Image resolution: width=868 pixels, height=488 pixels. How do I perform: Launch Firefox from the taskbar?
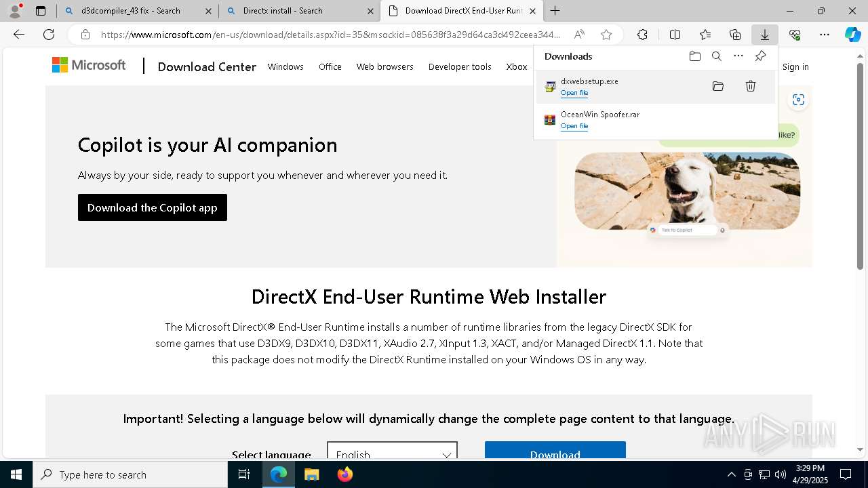tap(345, 474)
